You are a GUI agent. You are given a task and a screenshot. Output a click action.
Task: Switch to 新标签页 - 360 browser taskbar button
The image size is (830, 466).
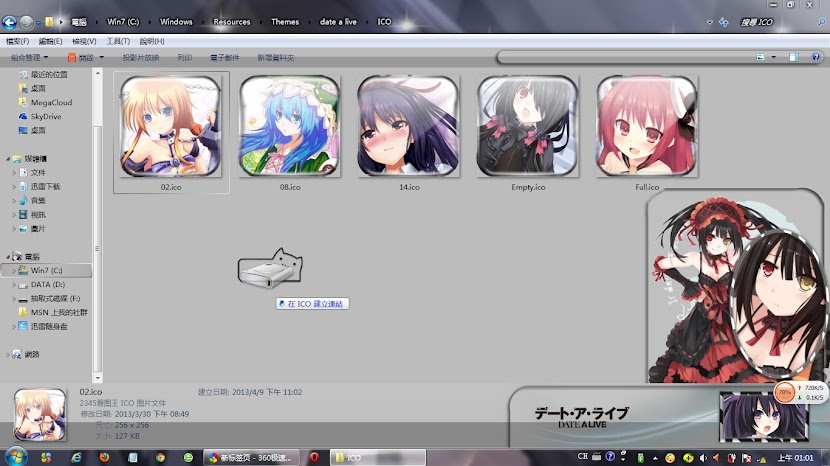251,458
